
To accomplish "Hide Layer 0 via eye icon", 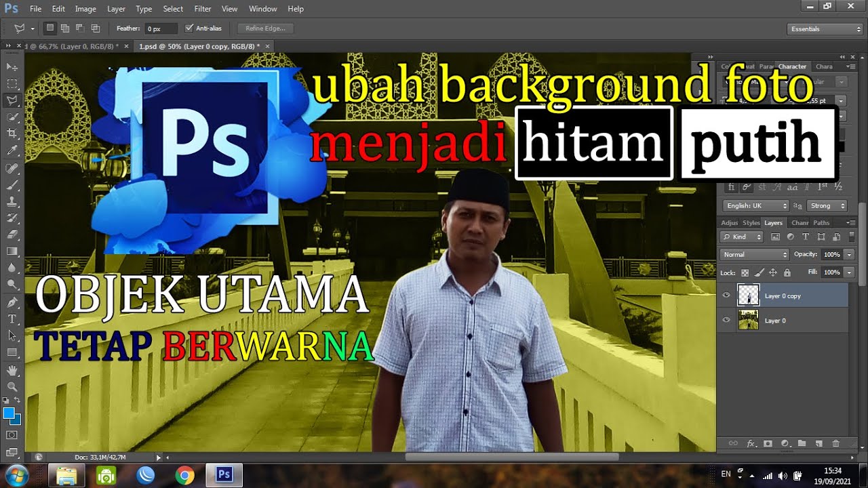I will click(x=726, y=320).
